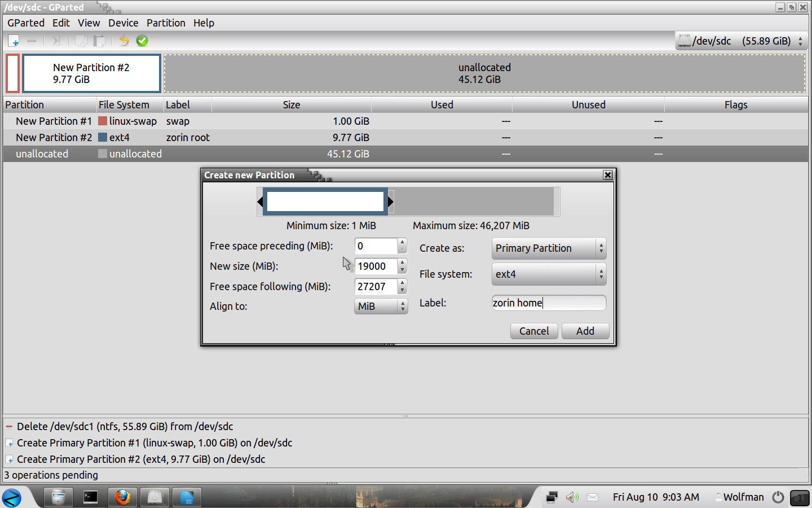
Task: Open the Create as partition type dropdown
Action: click(549, 248)
